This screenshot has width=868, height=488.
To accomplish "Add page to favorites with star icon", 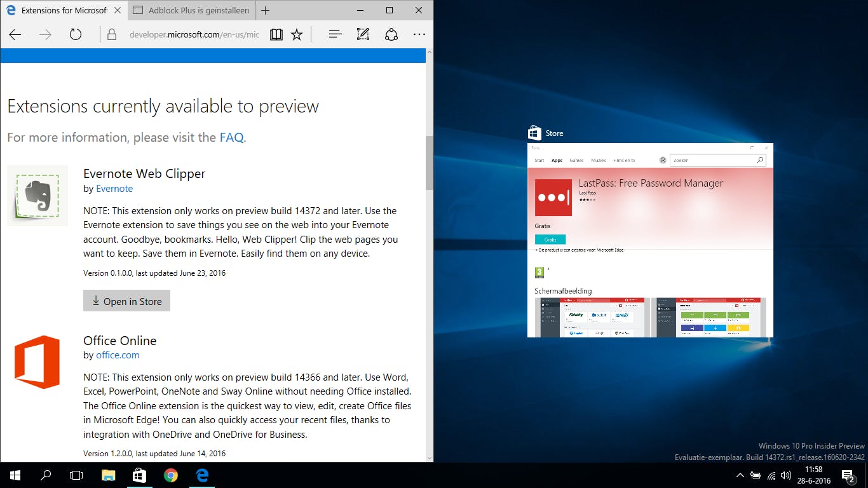I will (x=297, y=35).
